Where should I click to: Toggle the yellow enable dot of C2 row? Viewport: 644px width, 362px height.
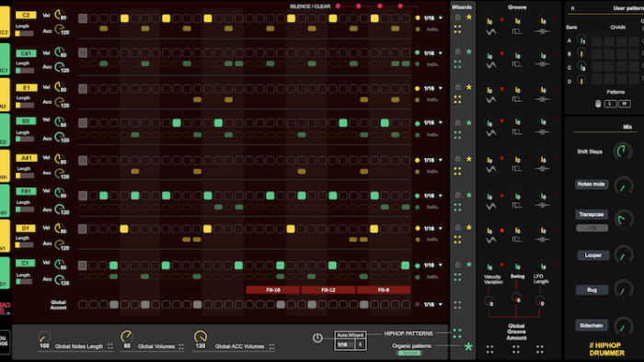click(418, 18)
